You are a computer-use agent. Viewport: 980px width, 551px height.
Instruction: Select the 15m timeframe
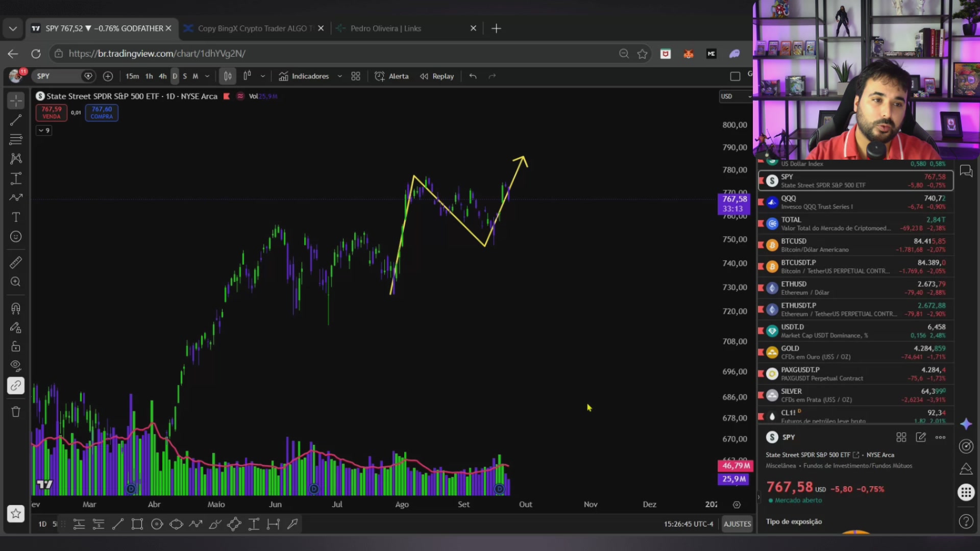point(132,76)
